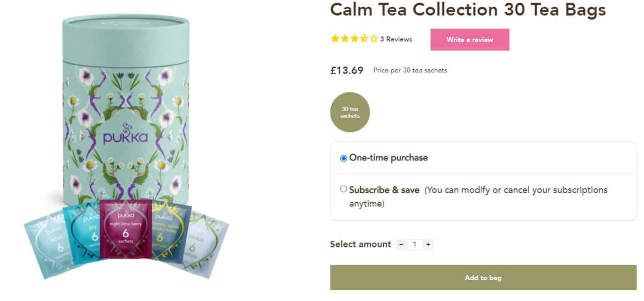Select the Subscribe & save radio button

click(343, 189)
